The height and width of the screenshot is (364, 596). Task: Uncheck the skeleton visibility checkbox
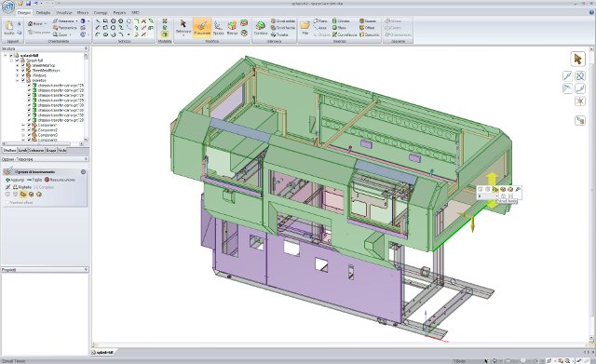(23, 80)
